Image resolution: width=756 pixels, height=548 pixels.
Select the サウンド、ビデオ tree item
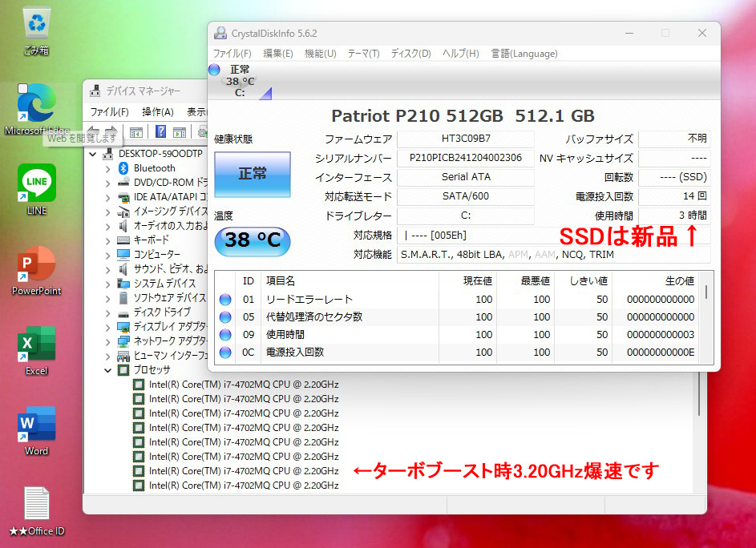171,269
